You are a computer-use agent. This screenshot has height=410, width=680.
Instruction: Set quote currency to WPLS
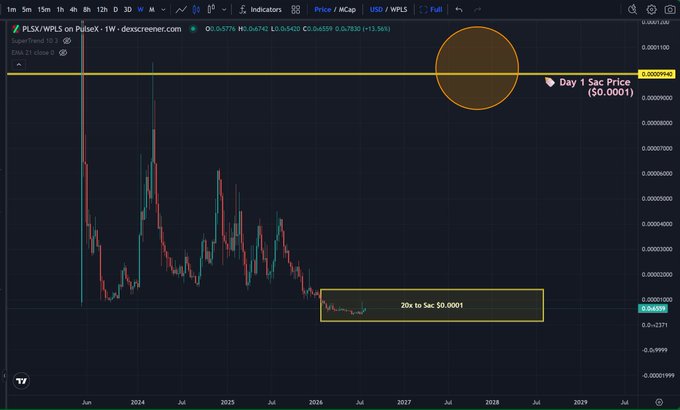pos(399,9)
